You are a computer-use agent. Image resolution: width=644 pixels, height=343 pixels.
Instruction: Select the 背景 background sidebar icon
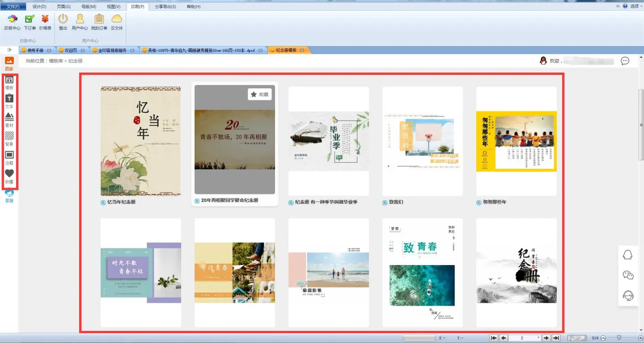pyautogui.click(x=9, y=139)
